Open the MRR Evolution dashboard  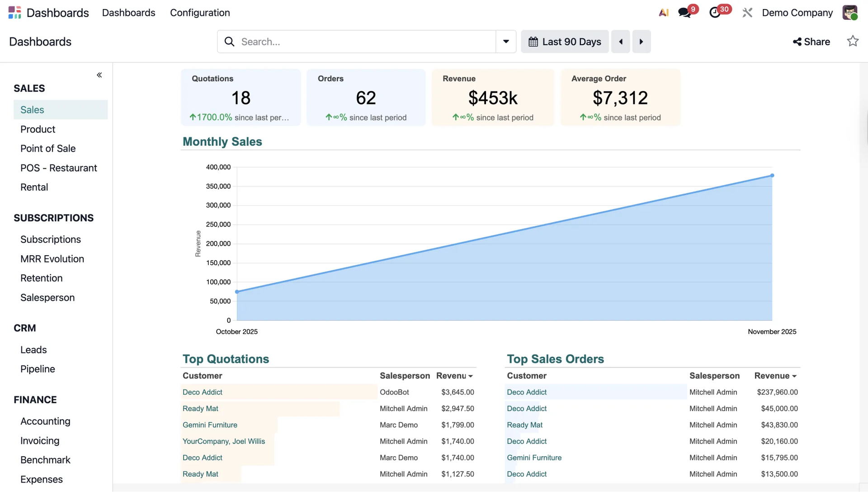(52, 259)
